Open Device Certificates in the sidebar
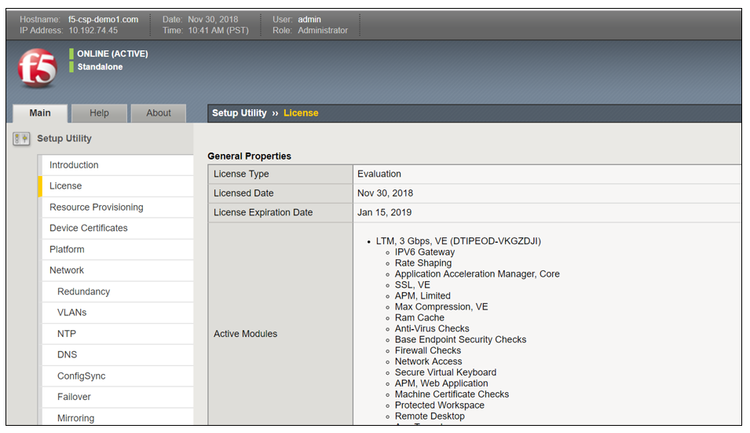 [117, 228]
